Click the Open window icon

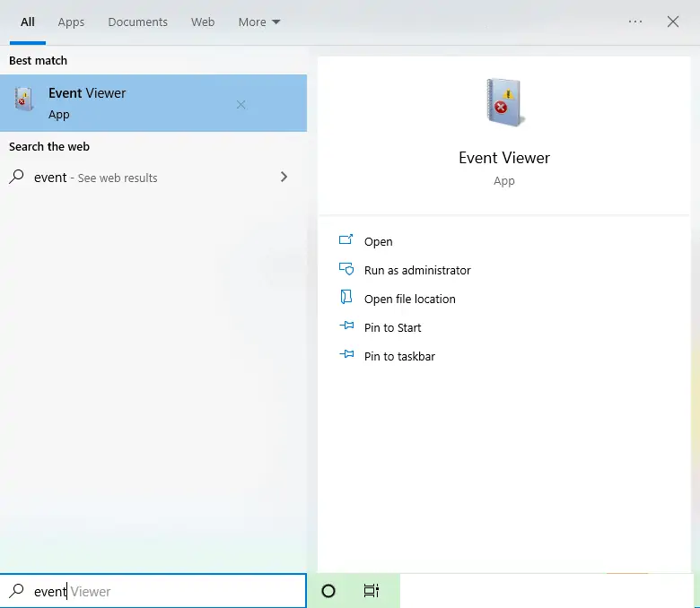pyautogui.click(x=346, y=240)
